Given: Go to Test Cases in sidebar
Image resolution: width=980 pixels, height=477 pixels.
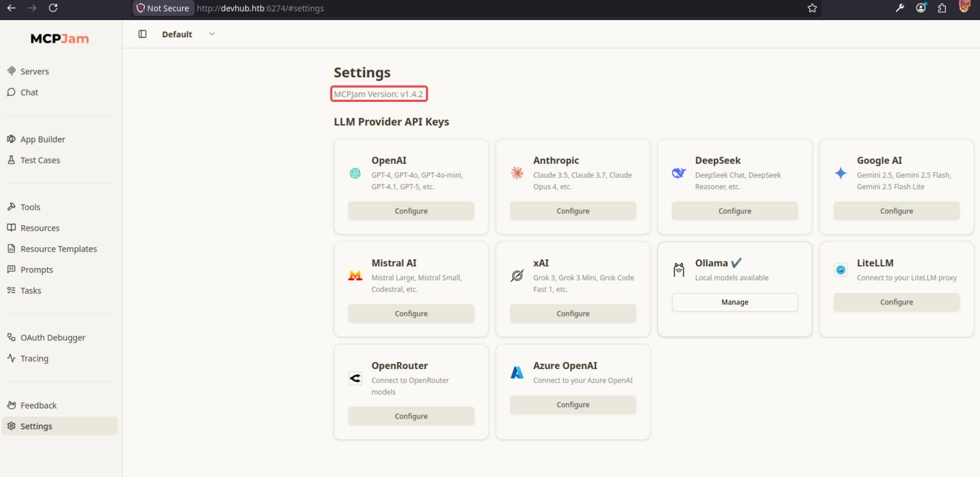Looking at the screenshot, I should click(59, 160).
